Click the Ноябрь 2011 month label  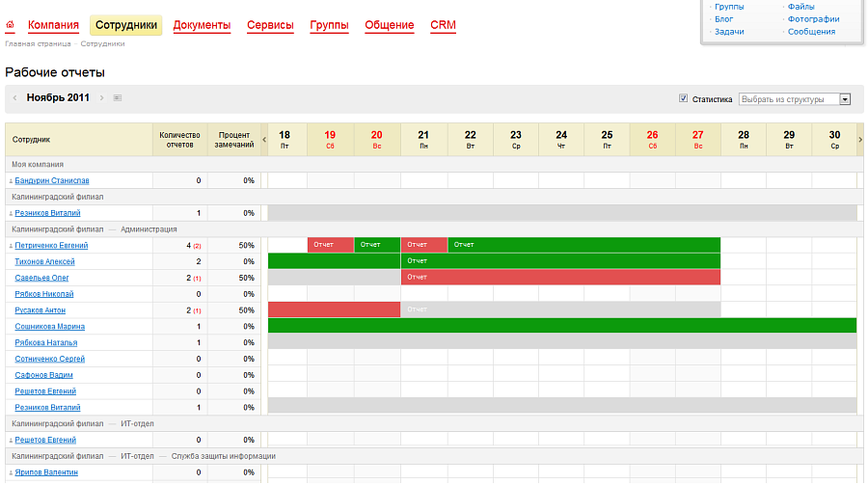(58, 98)
